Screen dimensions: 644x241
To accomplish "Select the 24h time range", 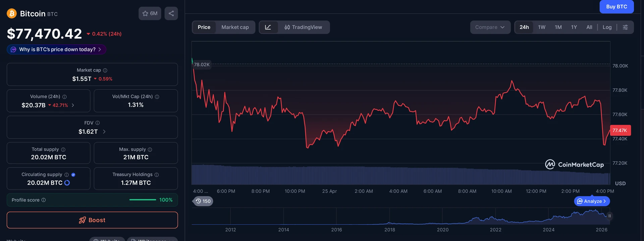I will click(x=524, y=27).
